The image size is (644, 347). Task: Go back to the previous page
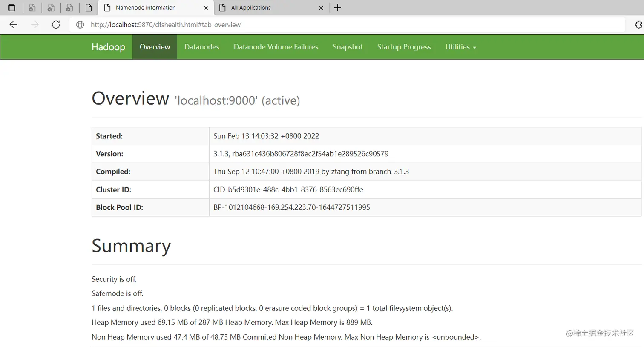coord(14,25)
